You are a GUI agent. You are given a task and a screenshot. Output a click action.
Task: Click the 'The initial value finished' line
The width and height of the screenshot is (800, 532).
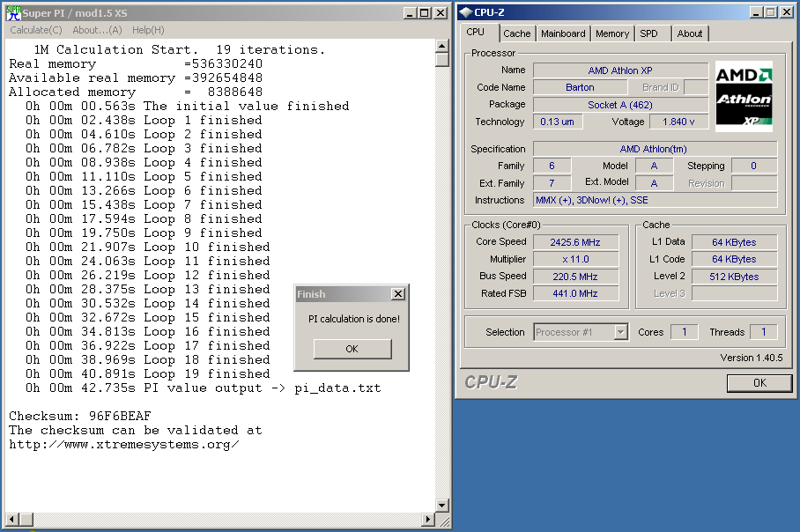point(188,106)
